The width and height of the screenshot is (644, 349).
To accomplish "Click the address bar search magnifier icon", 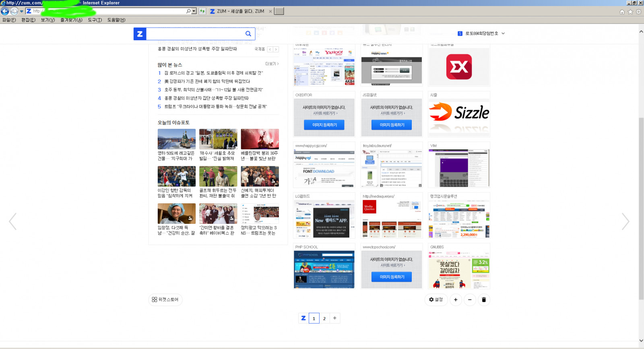I will pyautogui.click(x=188, y=11).
